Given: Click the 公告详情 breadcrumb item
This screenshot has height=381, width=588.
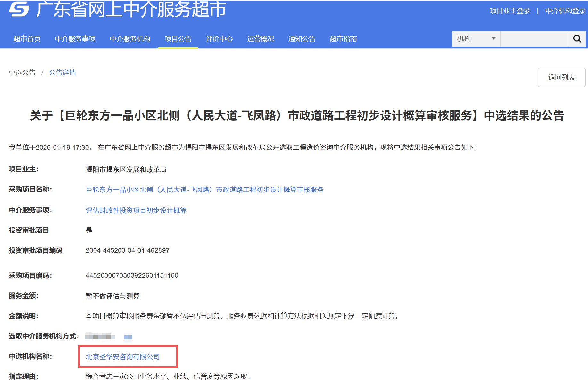Looking at the screenshot, I should pos(62,72).
